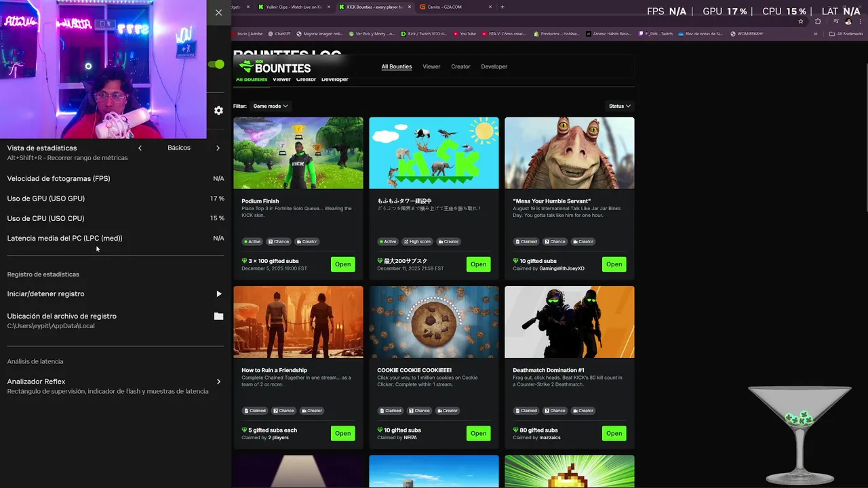Start recording with the Iniciar/detener registro play icon

(x=218, y=294)
